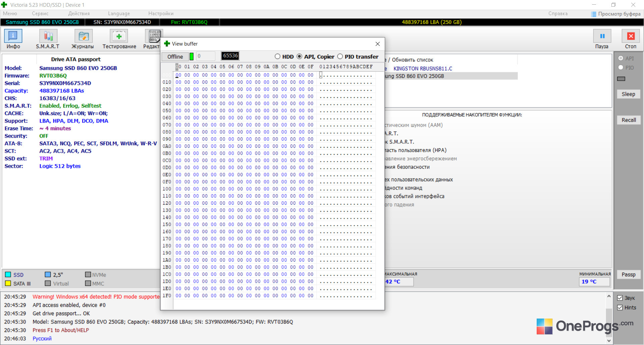Click the Sleep button
The width and height of the screenshot is (644, 345).
629,94
